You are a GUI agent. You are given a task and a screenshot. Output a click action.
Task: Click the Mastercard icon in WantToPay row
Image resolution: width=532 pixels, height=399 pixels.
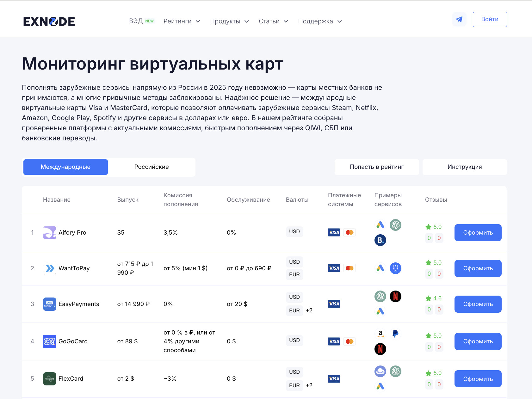pyautogui.click(x=350, y=268)
